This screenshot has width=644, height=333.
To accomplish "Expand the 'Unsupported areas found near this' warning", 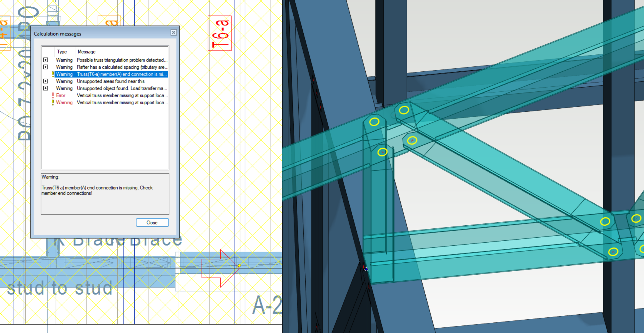I will [46, 81].
